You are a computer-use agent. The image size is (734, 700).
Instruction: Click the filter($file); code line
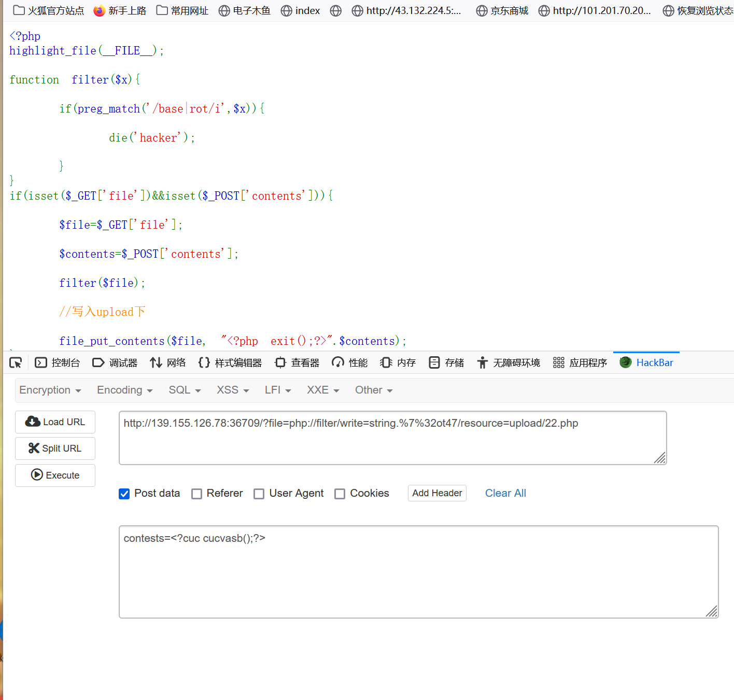[102, 283]
